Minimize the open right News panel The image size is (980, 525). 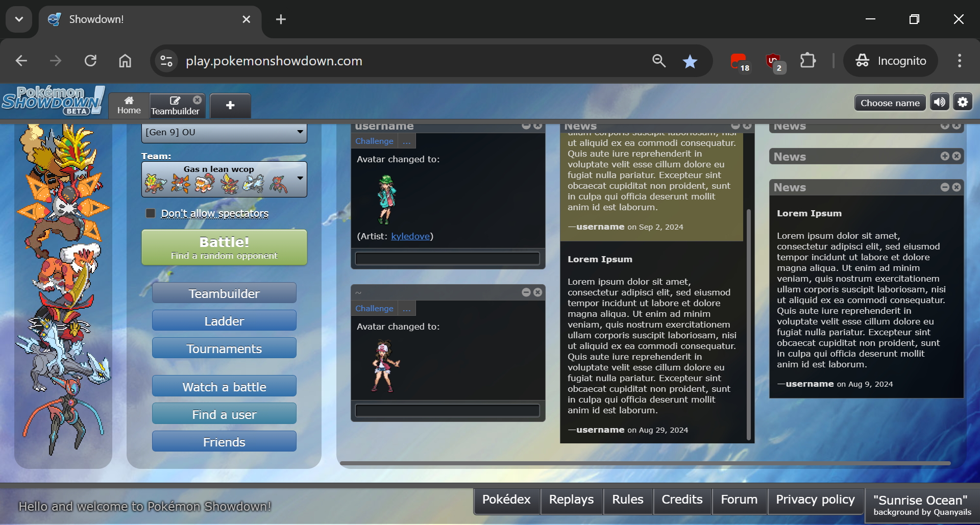945,187
